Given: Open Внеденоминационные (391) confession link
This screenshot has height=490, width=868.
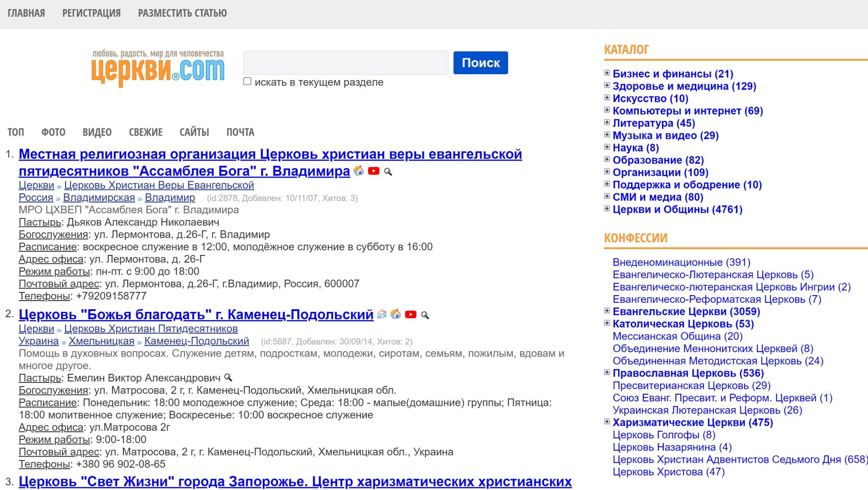Looking at the screenshot, I should click(x=681, y=262).
